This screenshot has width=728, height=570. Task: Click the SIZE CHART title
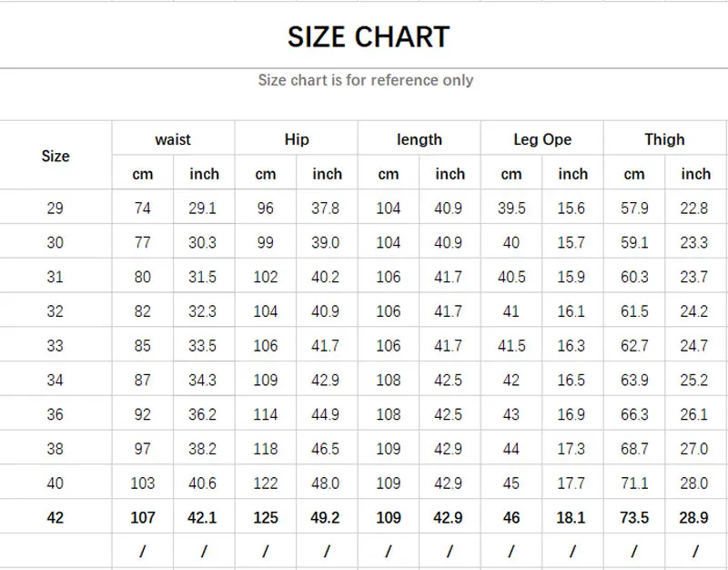368,36
